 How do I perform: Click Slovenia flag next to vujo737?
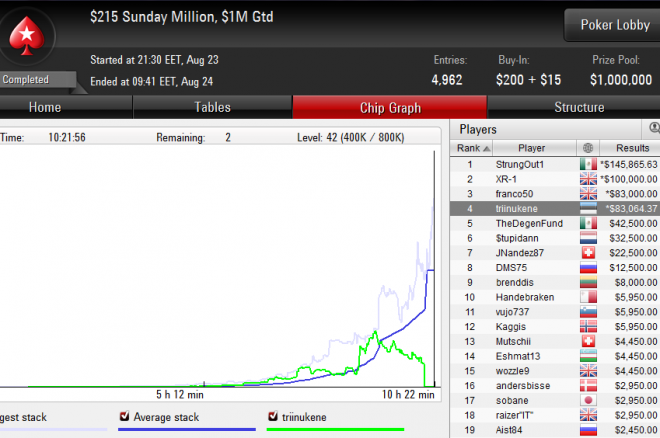[x=588, y=312]
